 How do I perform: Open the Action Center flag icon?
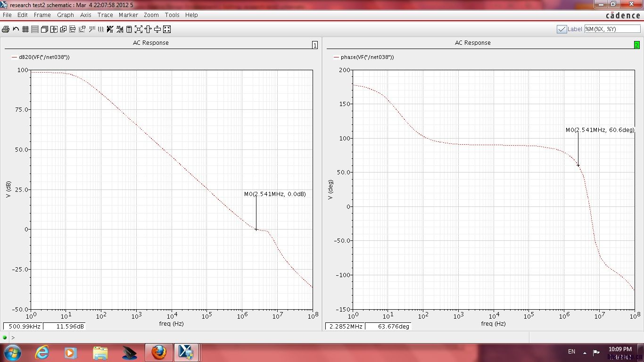click(x=596, y=352)
